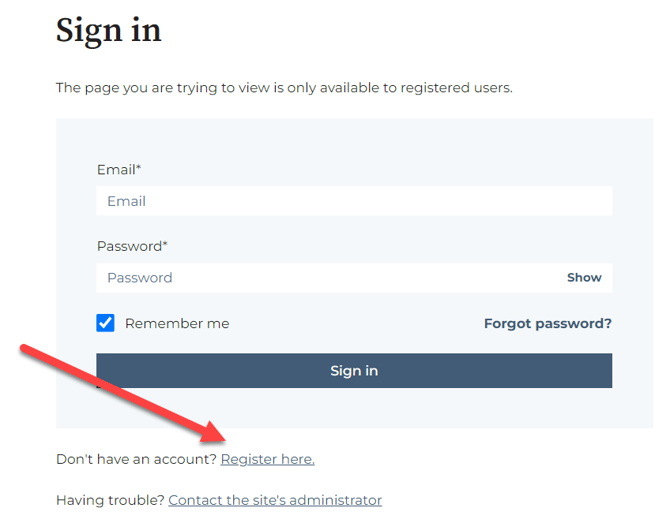Show the password characters
The width and height of the screenshot is (670, 519).
point(584,278)
